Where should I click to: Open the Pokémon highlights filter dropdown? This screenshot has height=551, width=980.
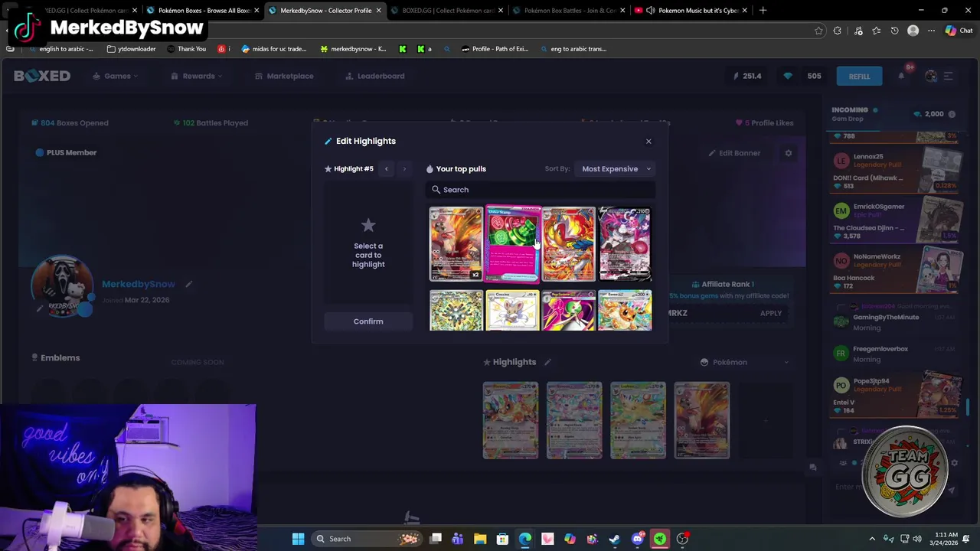pos(744,362)
